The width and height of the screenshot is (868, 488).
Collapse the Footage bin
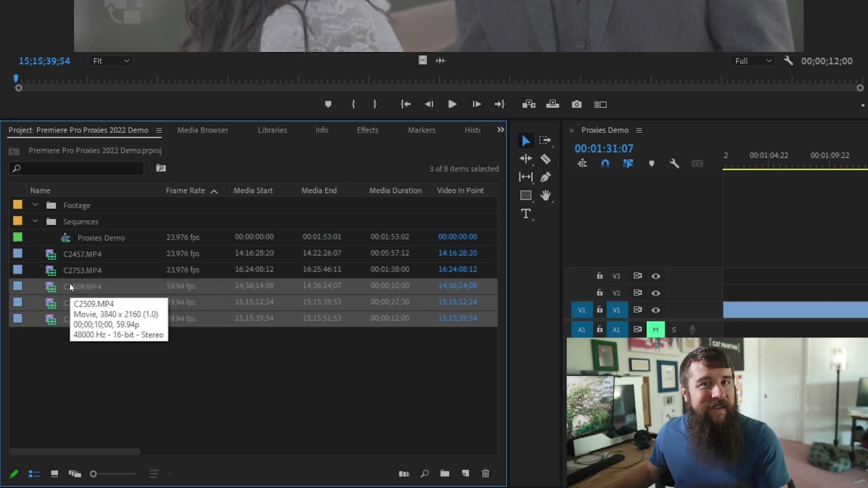[35, 205]
